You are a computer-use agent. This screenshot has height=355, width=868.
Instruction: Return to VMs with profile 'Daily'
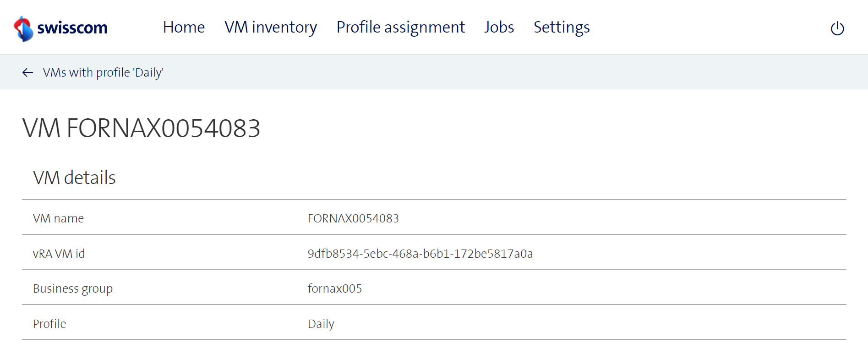click(103, 72)
